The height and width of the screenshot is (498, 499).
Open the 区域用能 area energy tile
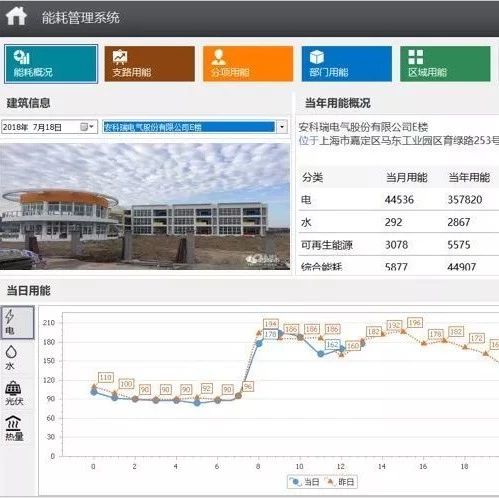pyautogui.click(x=445, y=64)
